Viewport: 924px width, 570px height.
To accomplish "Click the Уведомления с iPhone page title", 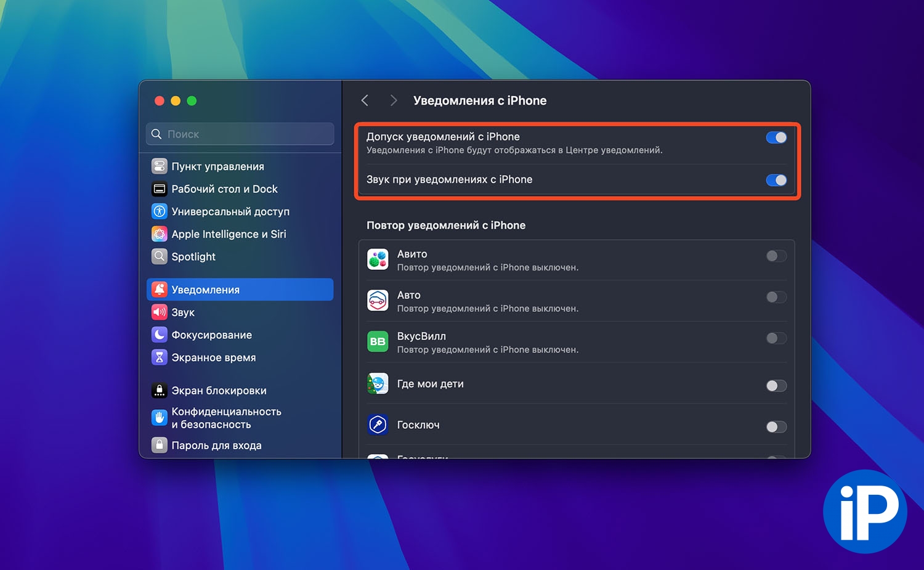I will click(480, 100).
